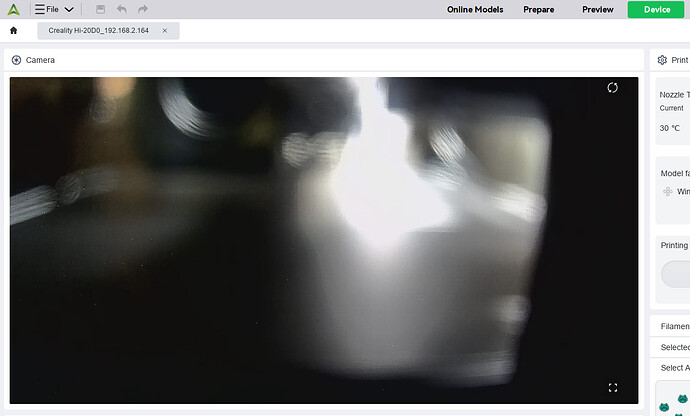Go to the home page icon

click(x=14, y=30)
